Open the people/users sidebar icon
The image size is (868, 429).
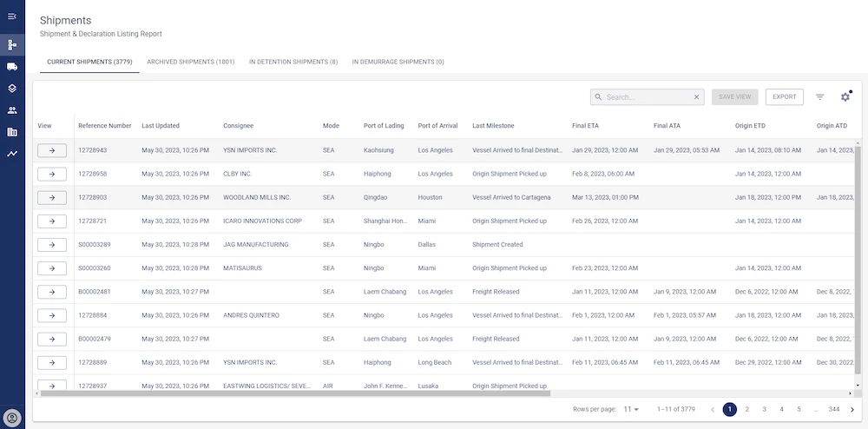(x=12, y=110)
